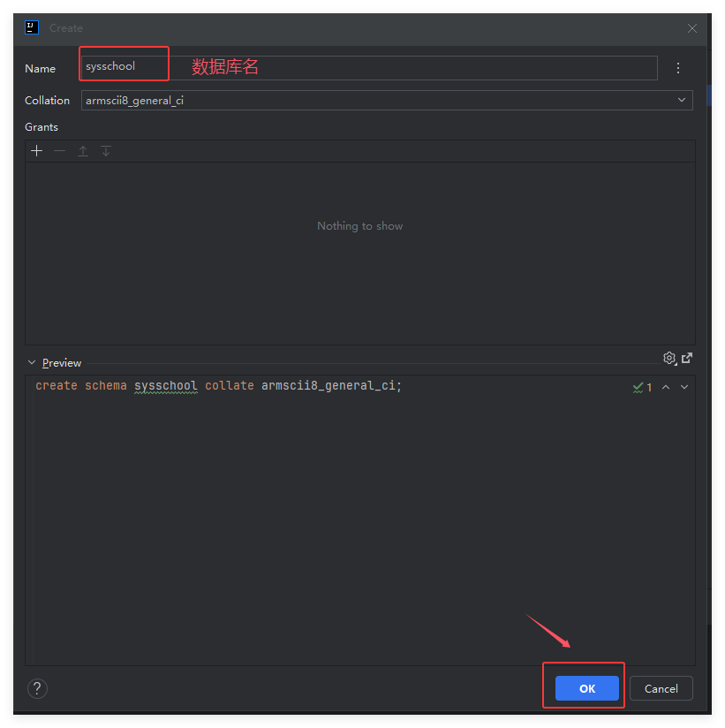
Task: Move grant down with arrow icon
Action: [x=106, y=151]
